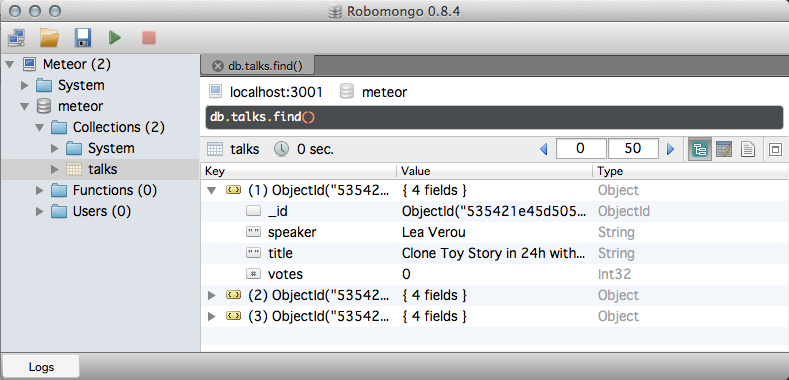Click into the db.talks.find() query editor

pyautogui.click(x=494, y=117)
